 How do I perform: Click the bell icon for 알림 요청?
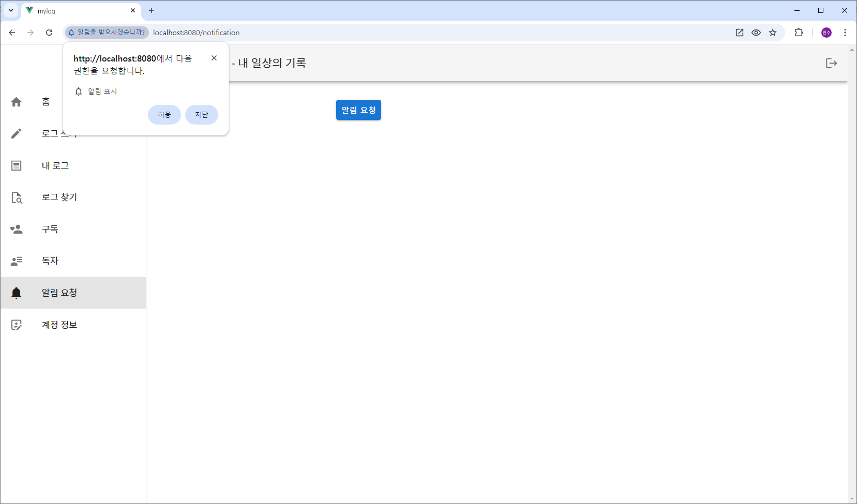pyautogui.click(x=16, y=293)
